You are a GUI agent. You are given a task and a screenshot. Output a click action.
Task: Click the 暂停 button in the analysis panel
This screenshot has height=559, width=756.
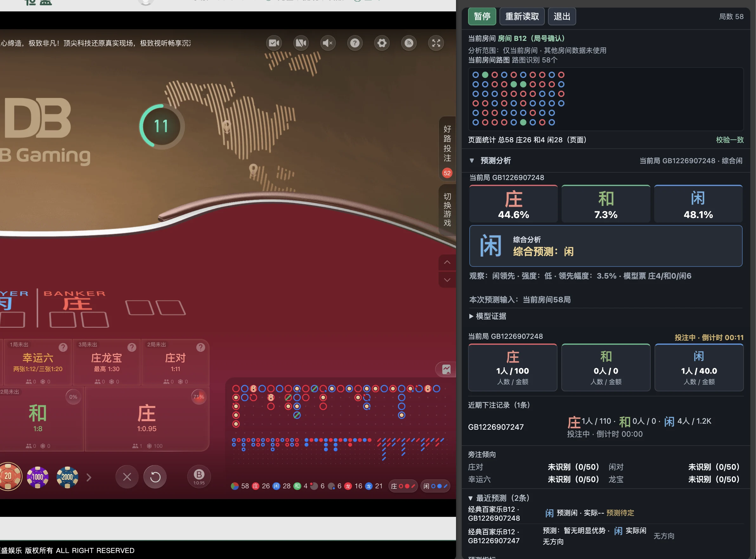tap(482, 16)
